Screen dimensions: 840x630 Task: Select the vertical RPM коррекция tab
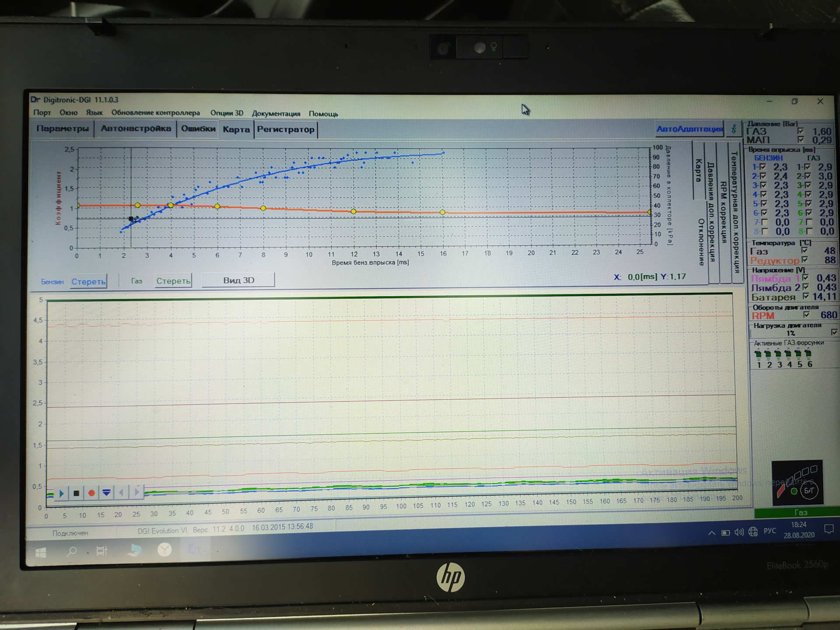point(724,212)
